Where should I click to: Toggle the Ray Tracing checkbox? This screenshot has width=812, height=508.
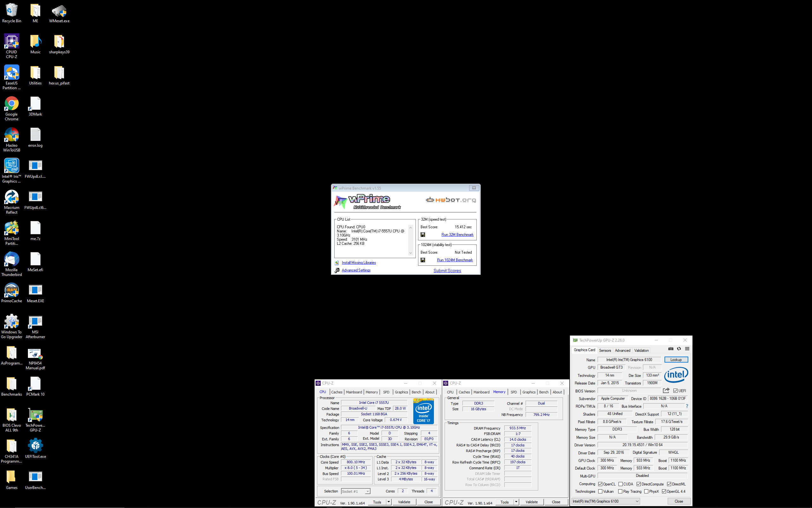pos(620,491)
